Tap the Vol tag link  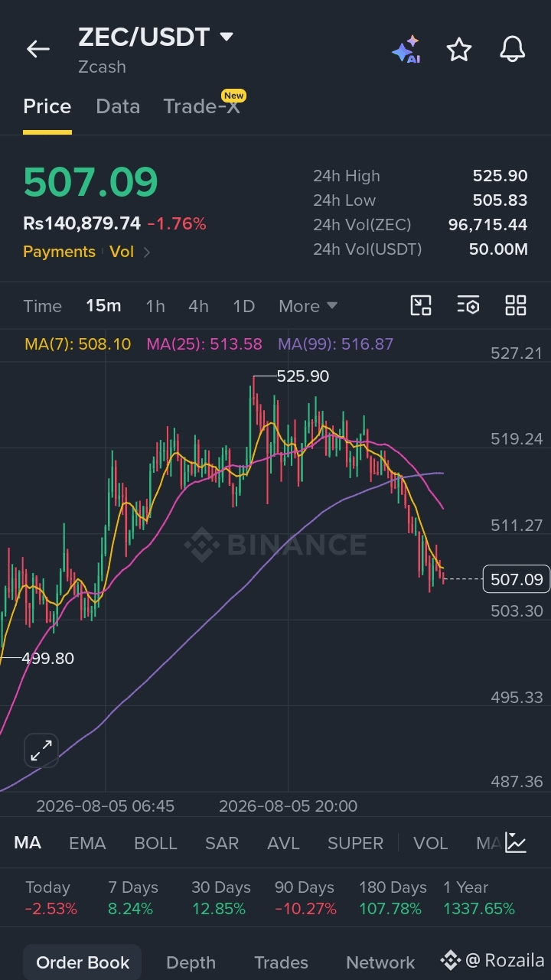coord(122,252)
